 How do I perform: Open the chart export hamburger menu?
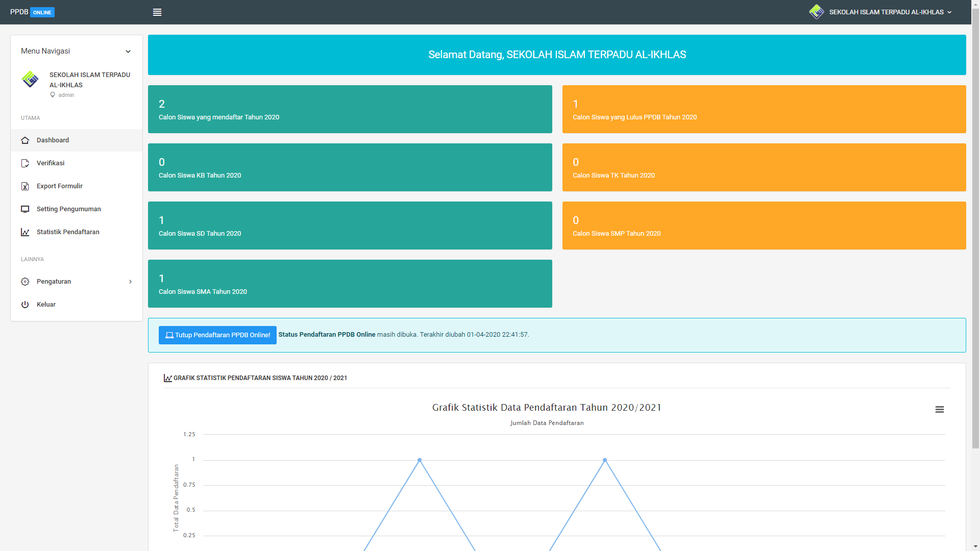pos(939,410)
